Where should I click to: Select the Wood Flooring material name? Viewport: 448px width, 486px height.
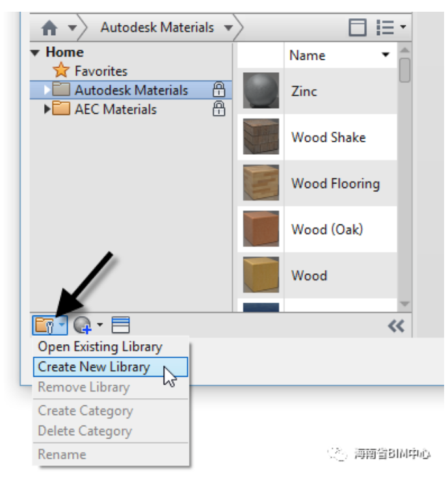click(x=336, y=183)
